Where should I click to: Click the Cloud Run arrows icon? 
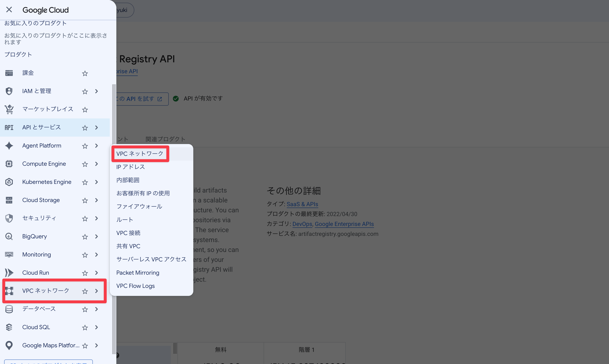[x=9, y=273]
